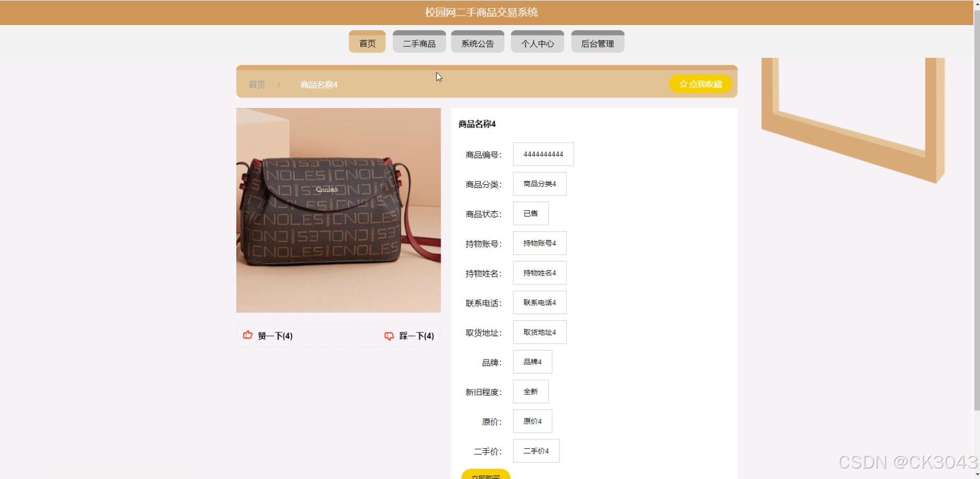Click the 新旧程度 label
The width and height of the screenshot is (980, 479).
[483, 392]
